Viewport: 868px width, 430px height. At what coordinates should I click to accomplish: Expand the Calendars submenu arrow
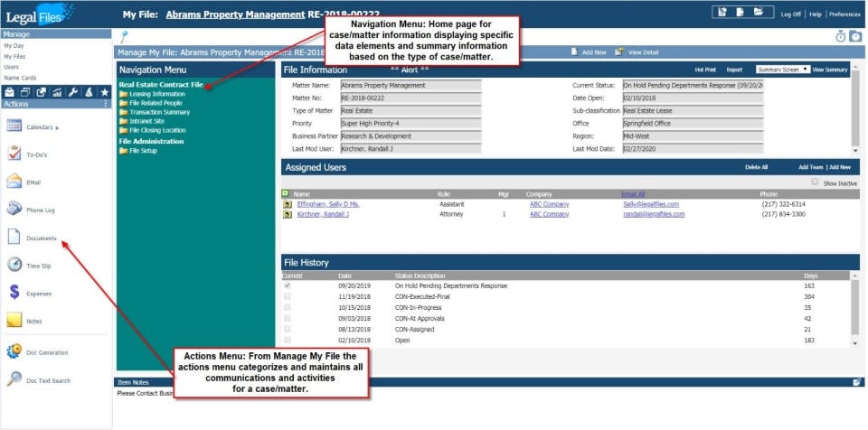(57, 128)
